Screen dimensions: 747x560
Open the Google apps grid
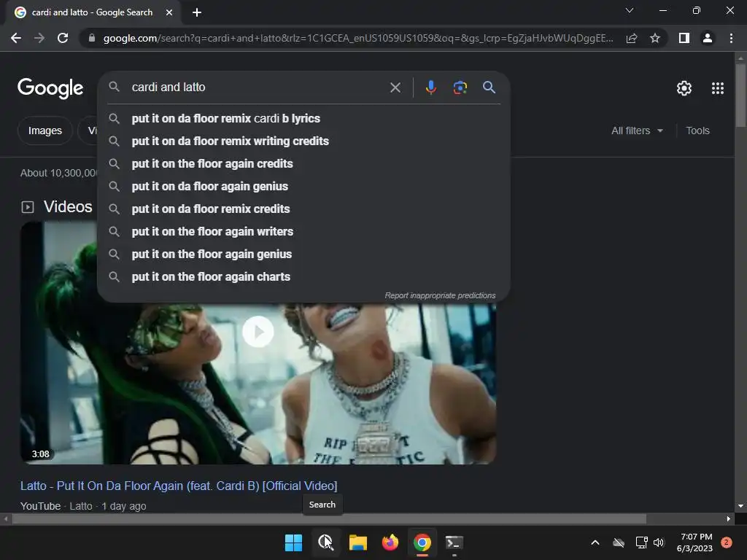click(x=718, y=88)
